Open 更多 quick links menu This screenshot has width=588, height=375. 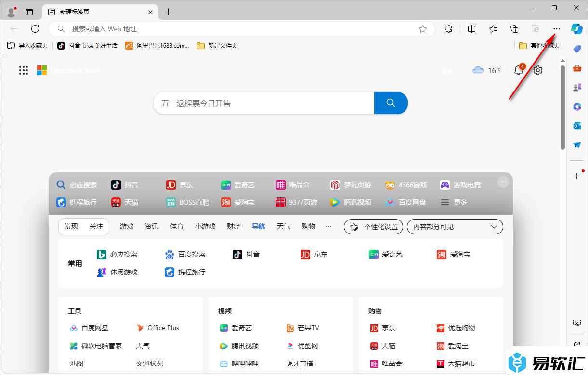tap(454, 202)
